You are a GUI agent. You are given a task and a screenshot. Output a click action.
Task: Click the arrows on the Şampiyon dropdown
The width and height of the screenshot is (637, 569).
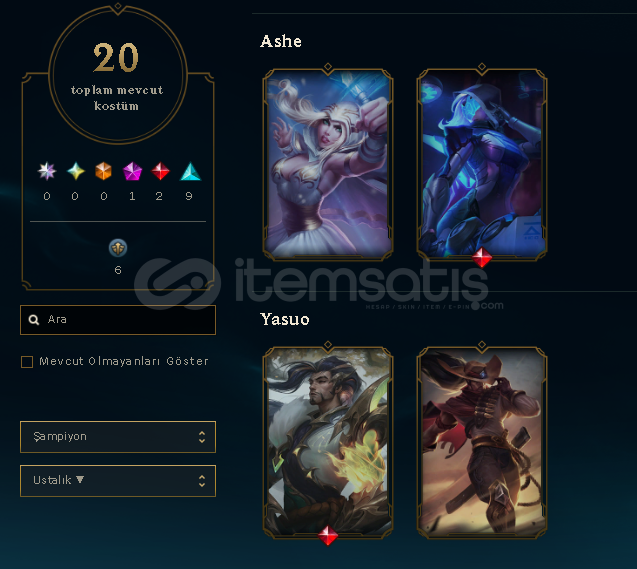pos(202,437)
